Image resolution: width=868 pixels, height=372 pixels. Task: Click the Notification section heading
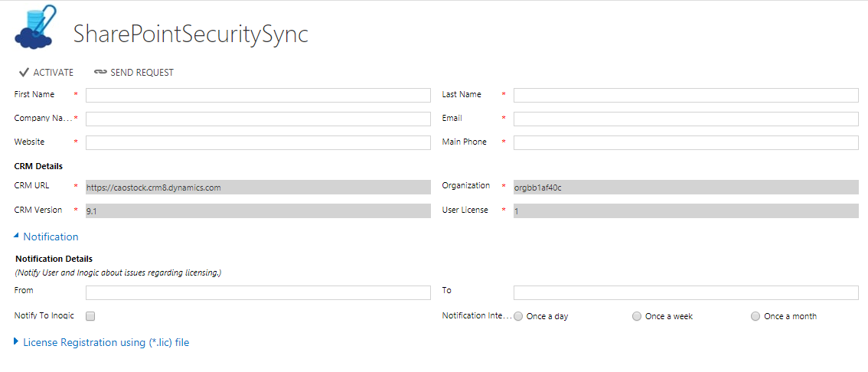[x=51, y=237]
